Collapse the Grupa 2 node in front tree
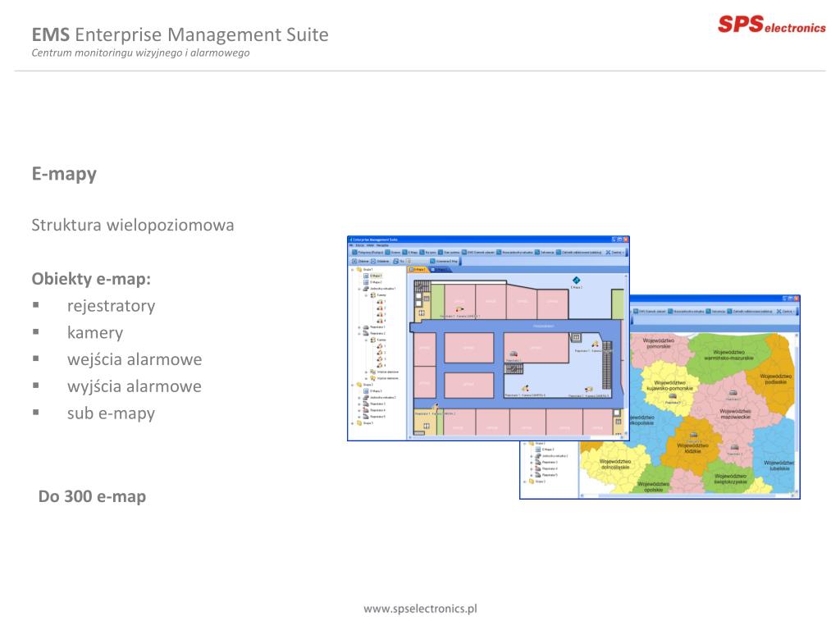Screen dimensions: 840x630 [x=352, y=385]
